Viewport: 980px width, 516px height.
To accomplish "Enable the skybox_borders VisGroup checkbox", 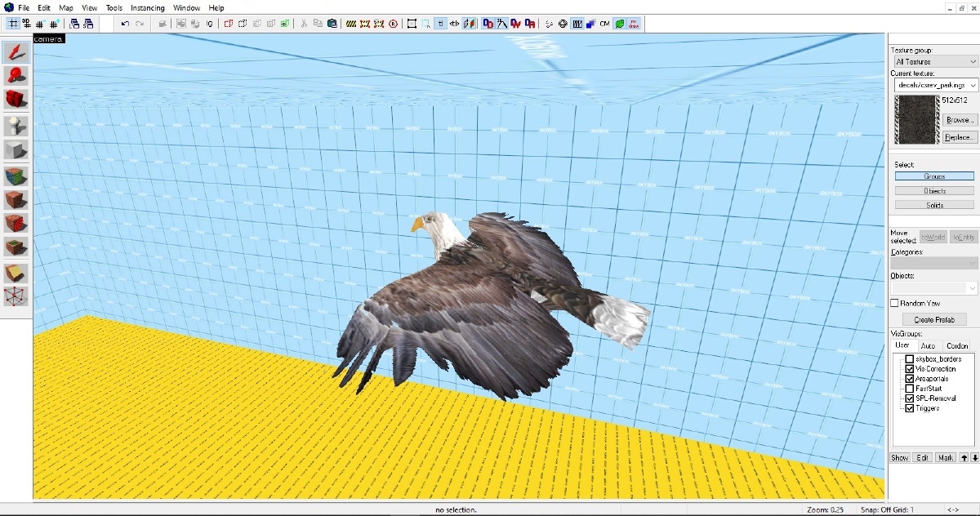I will (910, 359).
